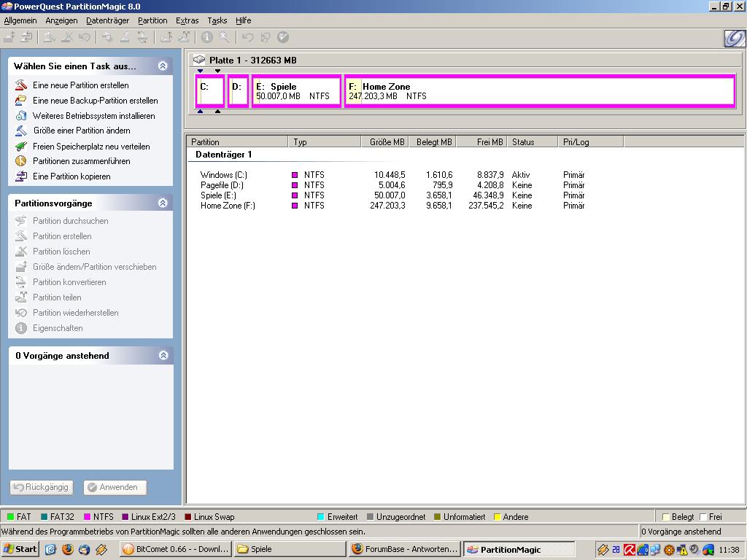Click the 'Pri/Log' column header

point(591,142)
